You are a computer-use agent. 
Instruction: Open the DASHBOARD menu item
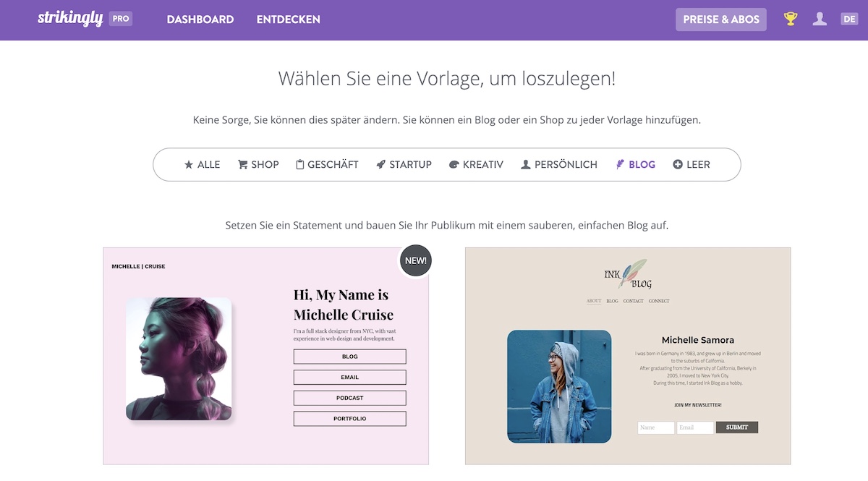pos(200,20)
